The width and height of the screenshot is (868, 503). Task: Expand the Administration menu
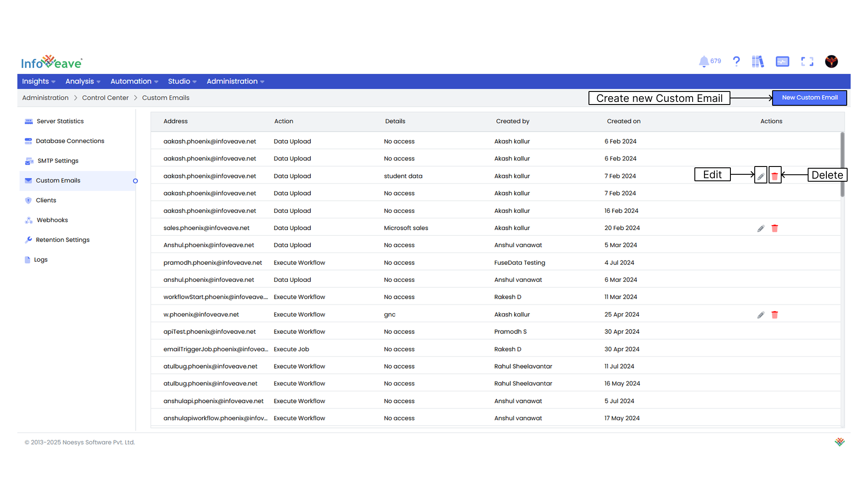235,82
